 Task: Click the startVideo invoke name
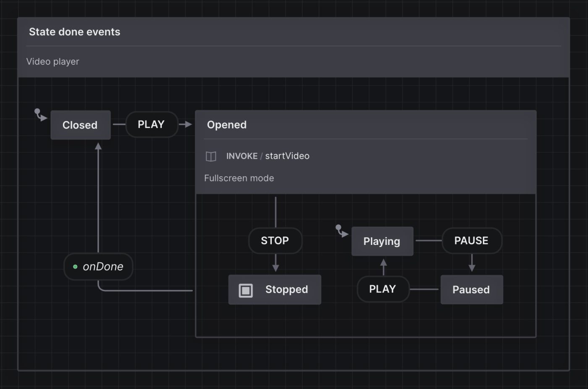[287, 156]
